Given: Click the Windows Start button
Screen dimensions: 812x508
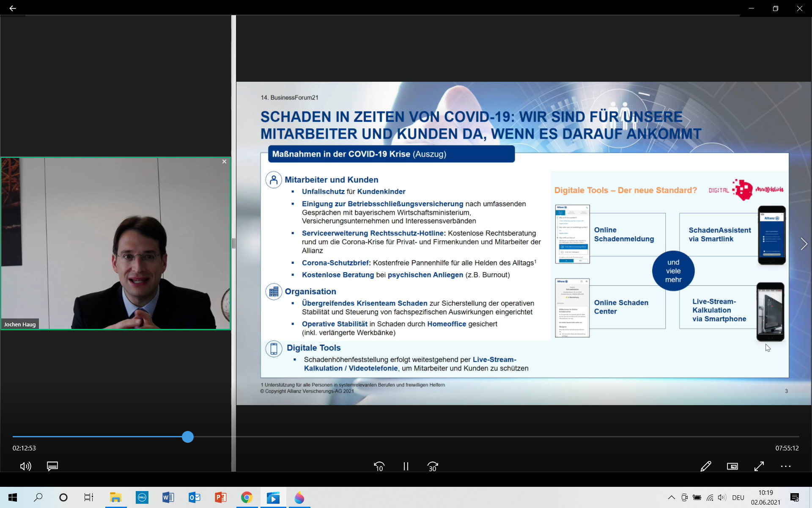Looking at the screenshot, I should [x=13, y=497].
